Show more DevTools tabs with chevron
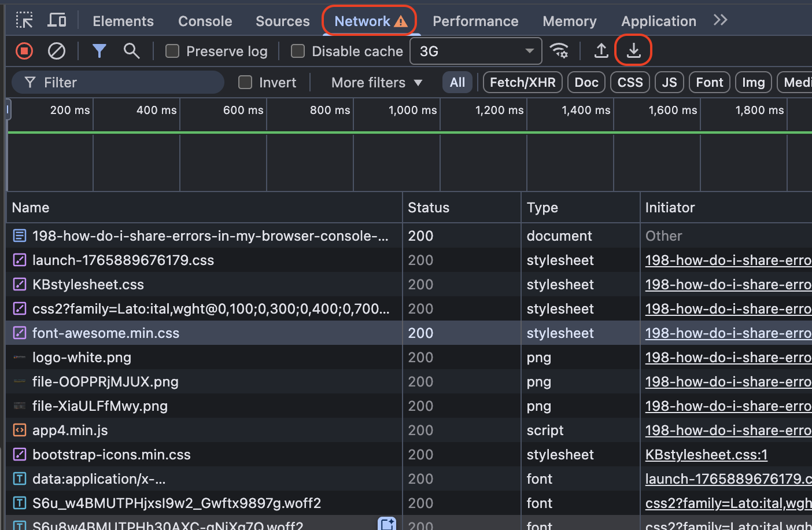Viewport: 812px width, 530px height. (x=720, y=21)
